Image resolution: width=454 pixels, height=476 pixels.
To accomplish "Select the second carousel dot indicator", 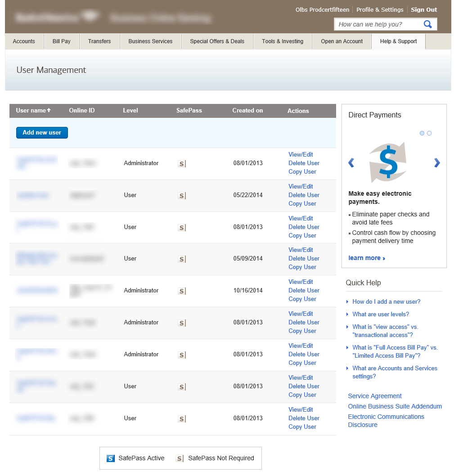I will (x=429, y=133).
